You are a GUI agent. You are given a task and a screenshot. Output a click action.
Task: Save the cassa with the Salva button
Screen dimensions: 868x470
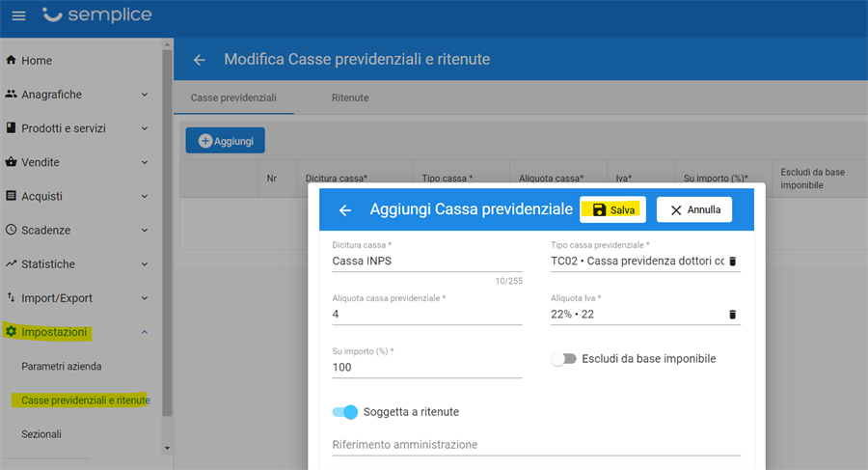[612, 209]
